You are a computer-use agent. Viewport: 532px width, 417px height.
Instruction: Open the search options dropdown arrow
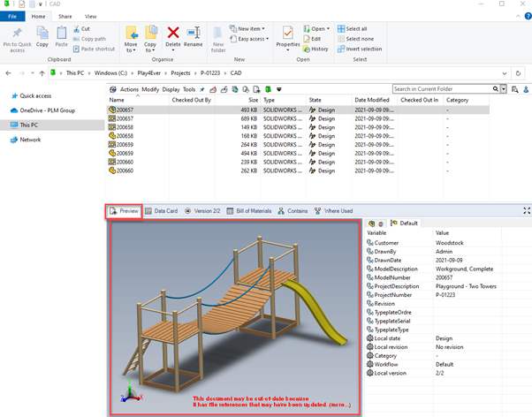coord(504,89)
